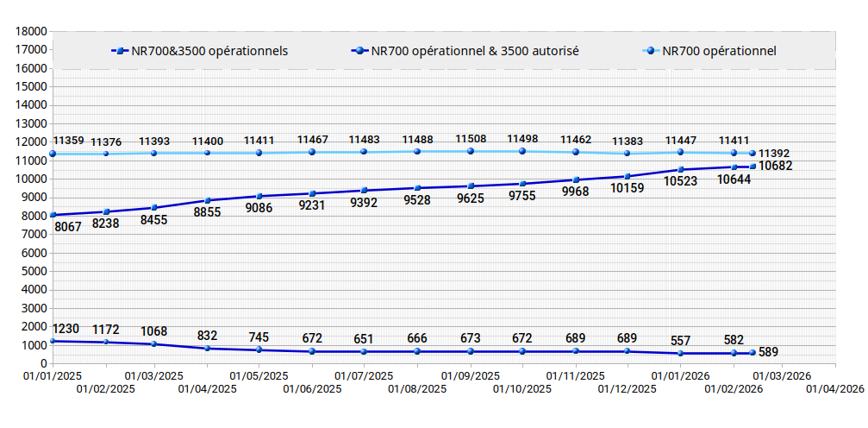Select the data point marker labeled 8067
The width and height of the screenshot is (868, 428).
tap(53, 215)
